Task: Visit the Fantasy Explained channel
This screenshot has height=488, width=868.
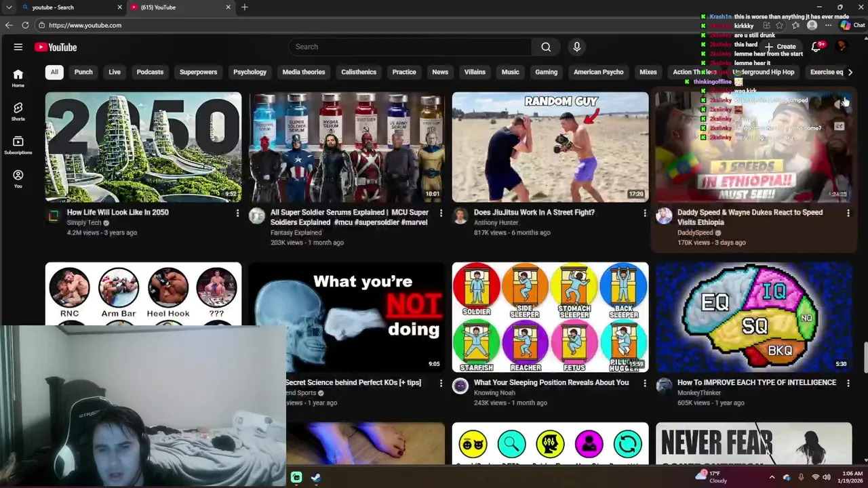Action: tap(296, 232)
